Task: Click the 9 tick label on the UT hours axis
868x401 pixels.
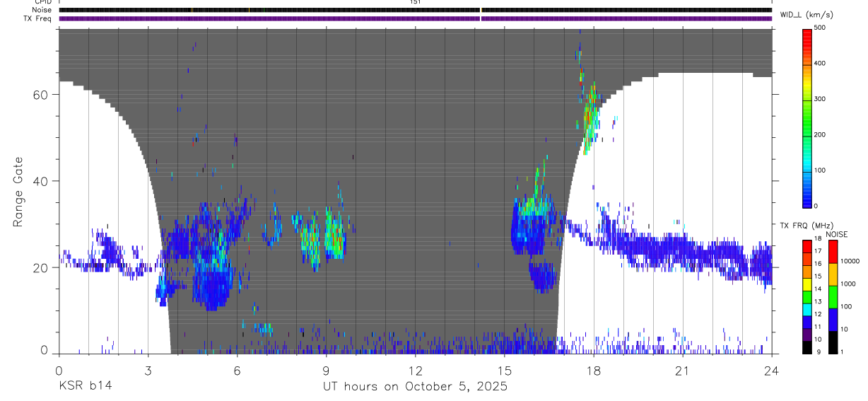Action: pos(326,370)
